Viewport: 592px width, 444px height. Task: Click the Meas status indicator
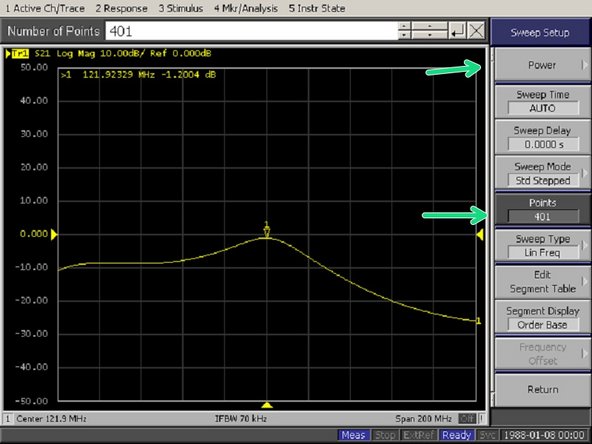pos(353,435)
